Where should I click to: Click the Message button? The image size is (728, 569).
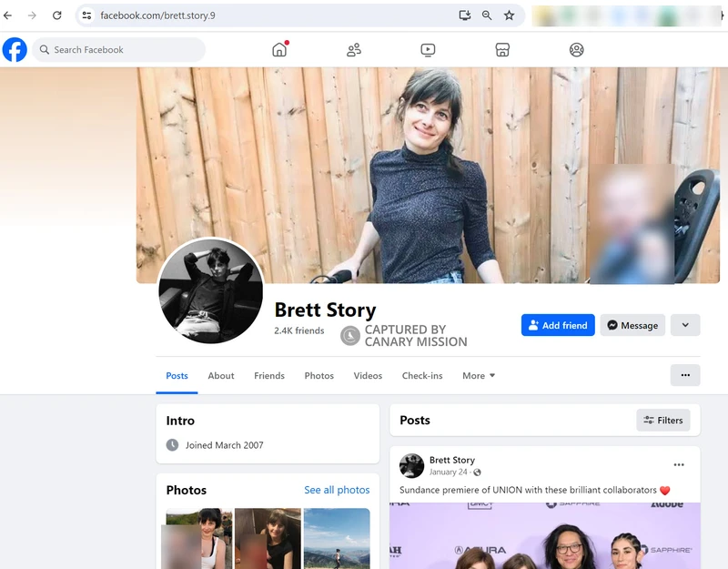pyautogui.click(x=632, y=325)
